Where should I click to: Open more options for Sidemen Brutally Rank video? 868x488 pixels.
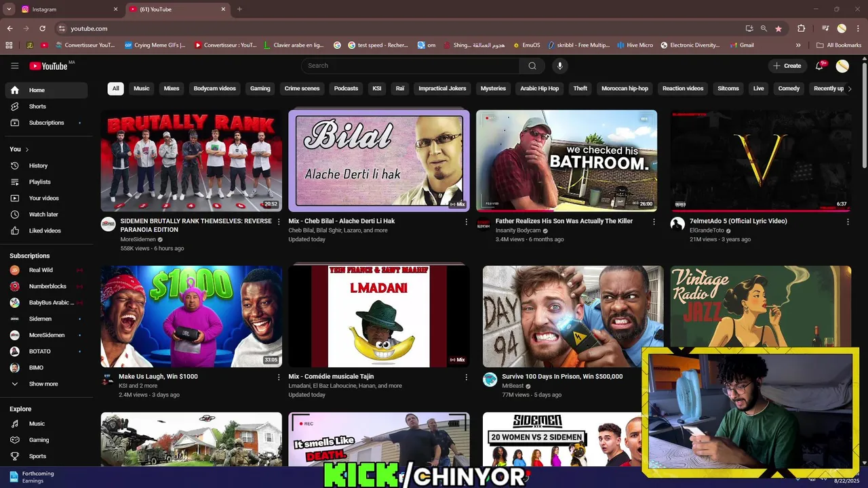(278, 222)
